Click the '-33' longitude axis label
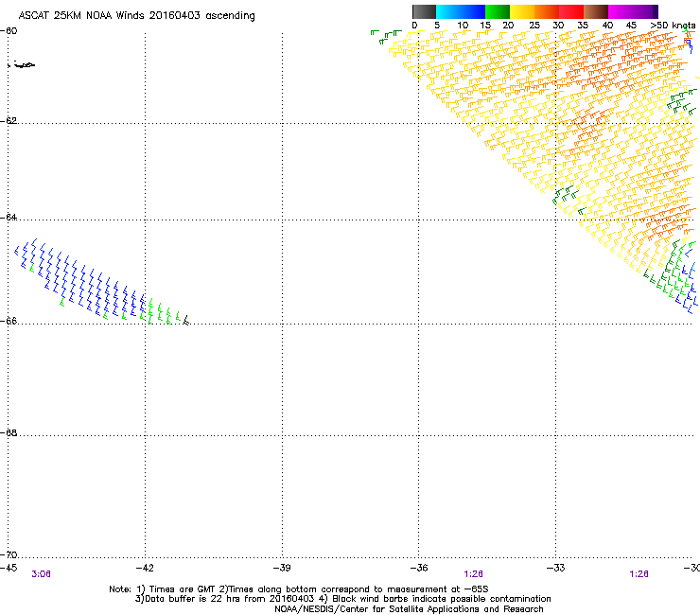 pos(555,568)
